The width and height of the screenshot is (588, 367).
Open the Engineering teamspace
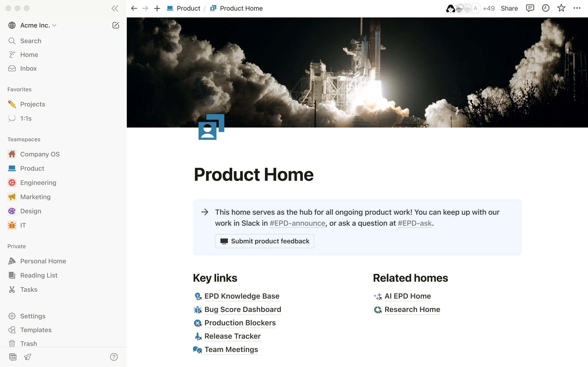(x=38, y=183)
